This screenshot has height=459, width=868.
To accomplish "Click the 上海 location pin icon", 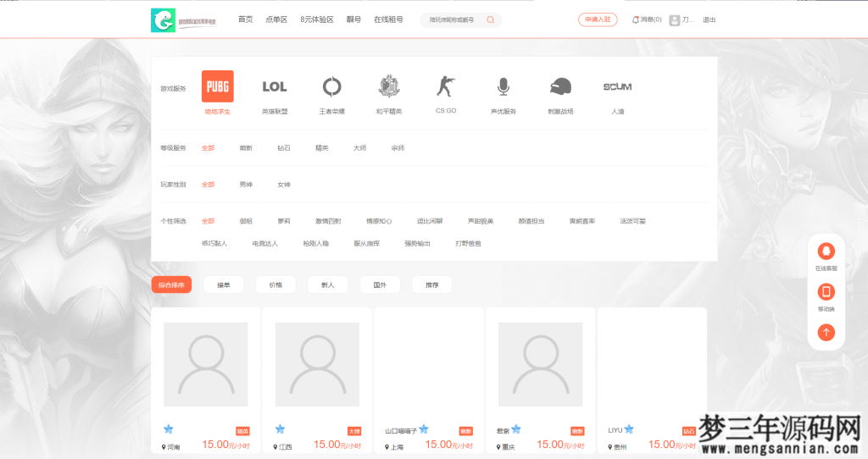I will 387,447.
